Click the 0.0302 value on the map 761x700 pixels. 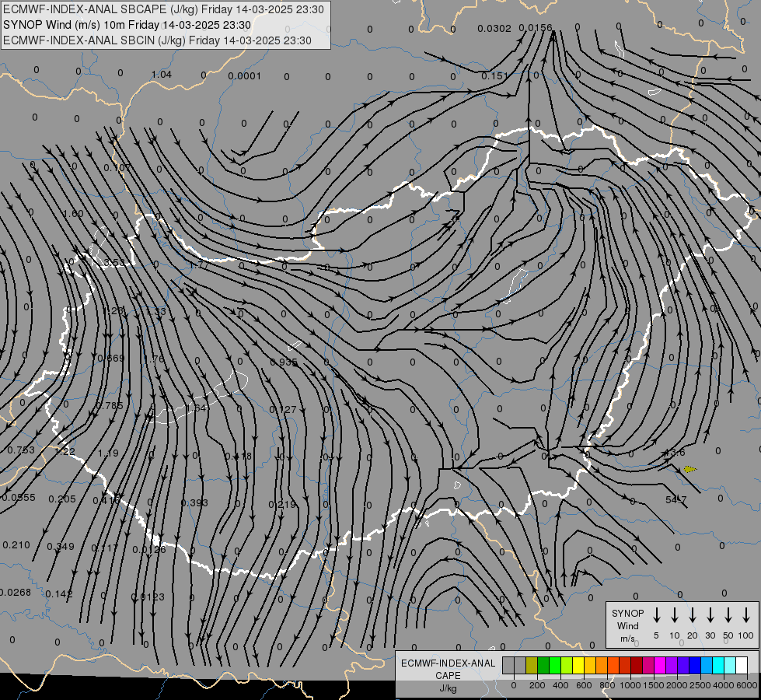tap(494, 29)
